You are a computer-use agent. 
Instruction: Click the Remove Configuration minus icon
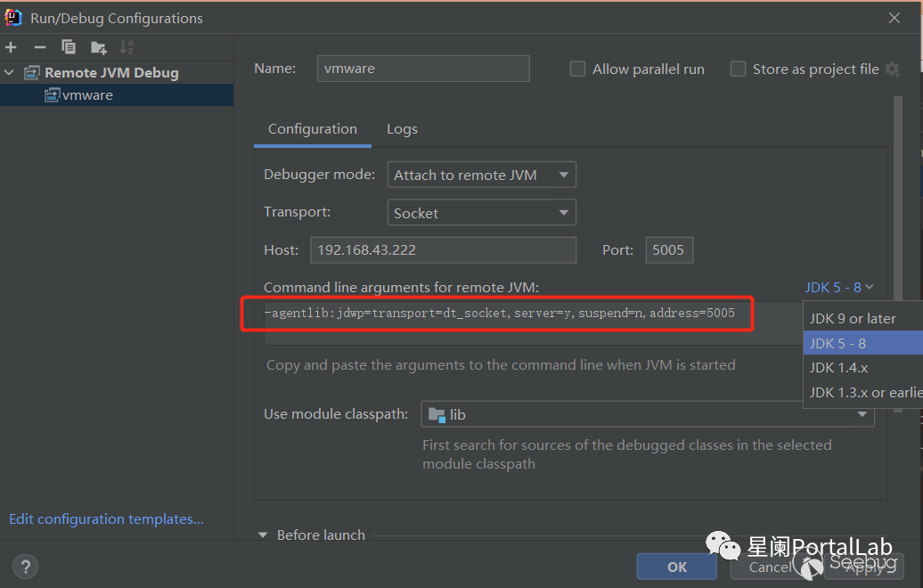click(x=39, y=47)
